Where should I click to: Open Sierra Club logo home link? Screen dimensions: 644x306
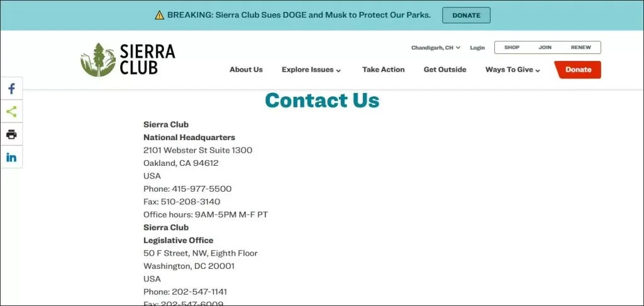click(128, 60)
